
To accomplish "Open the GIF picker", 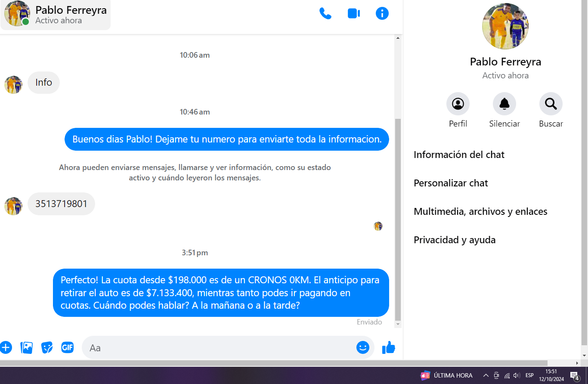I will click(68, 347).
